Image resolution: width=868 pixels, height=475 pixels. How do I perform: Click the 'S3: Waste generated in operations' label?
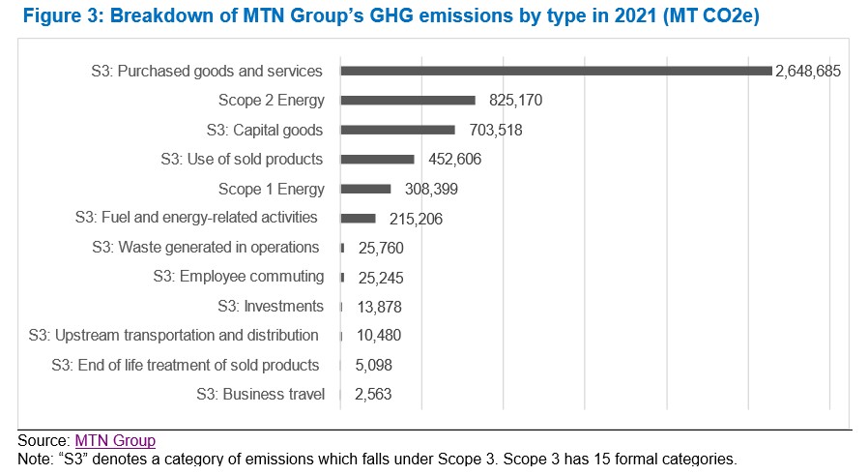pos(205,248)
